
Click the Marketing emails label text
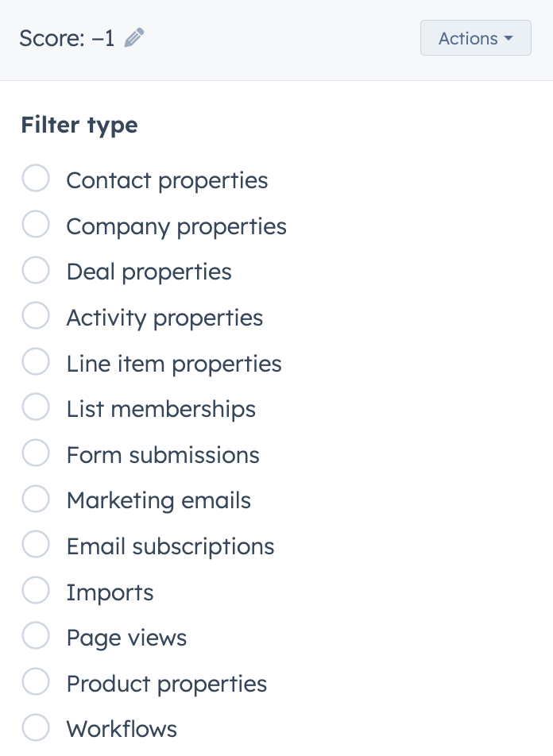pos(158,500)
